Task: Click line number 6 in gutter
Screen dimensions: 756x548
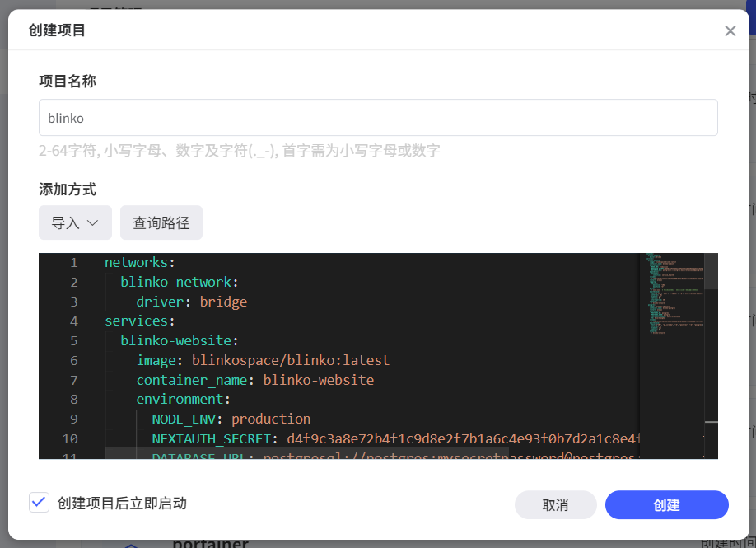Action: point(74,360)
